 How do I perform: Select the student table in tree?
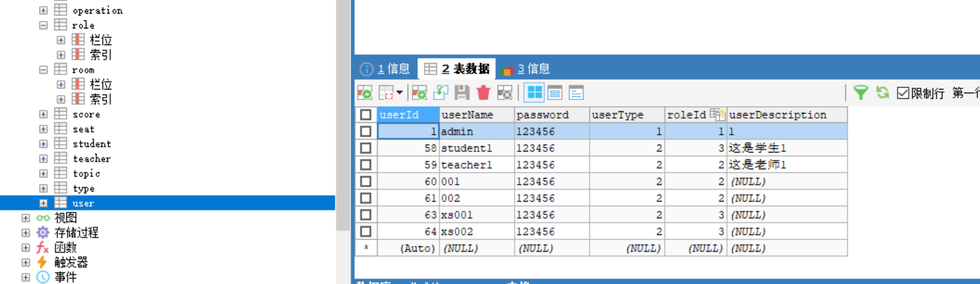pos(92,143)
